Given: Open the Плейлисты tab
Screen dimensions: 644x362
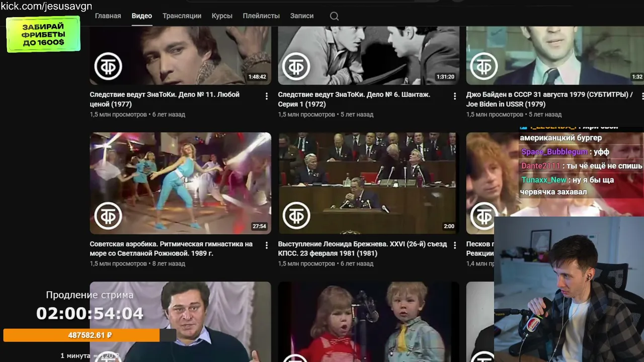Looking at the screenshot, I should point(261,16).
